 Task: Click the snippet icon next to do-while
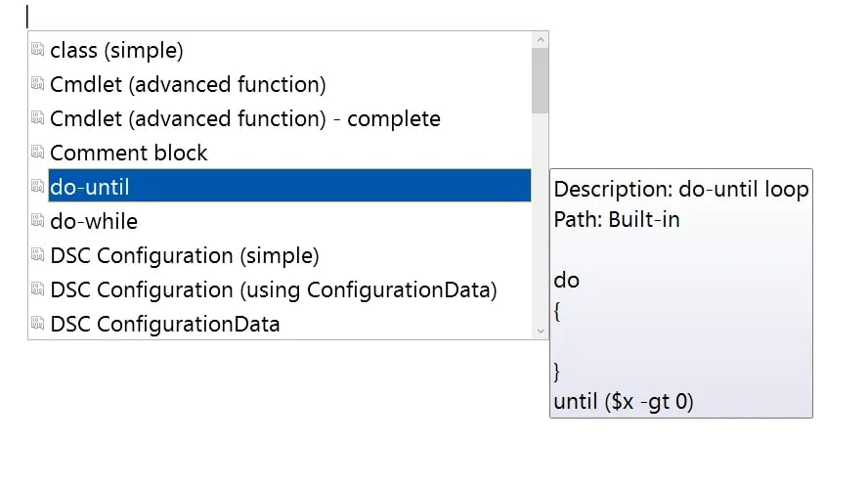click(38, 221)
